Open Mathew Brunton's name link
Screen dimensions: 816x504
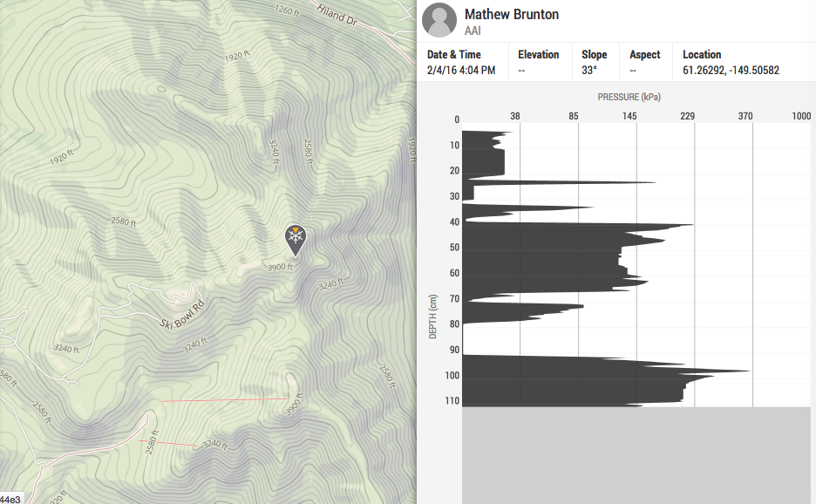tap(512, 15)
